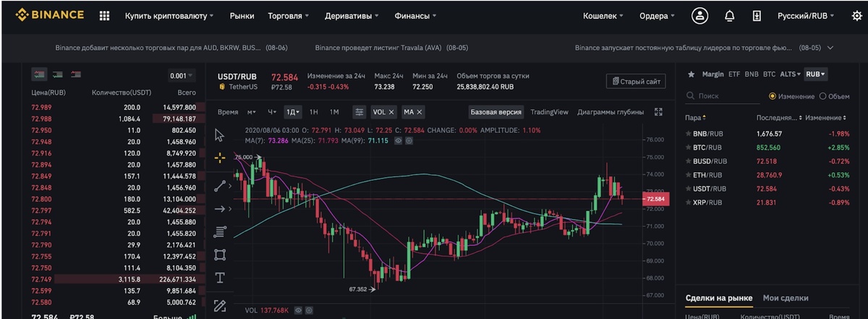Switch to the TradingView chart tab

tap(549, 112)
